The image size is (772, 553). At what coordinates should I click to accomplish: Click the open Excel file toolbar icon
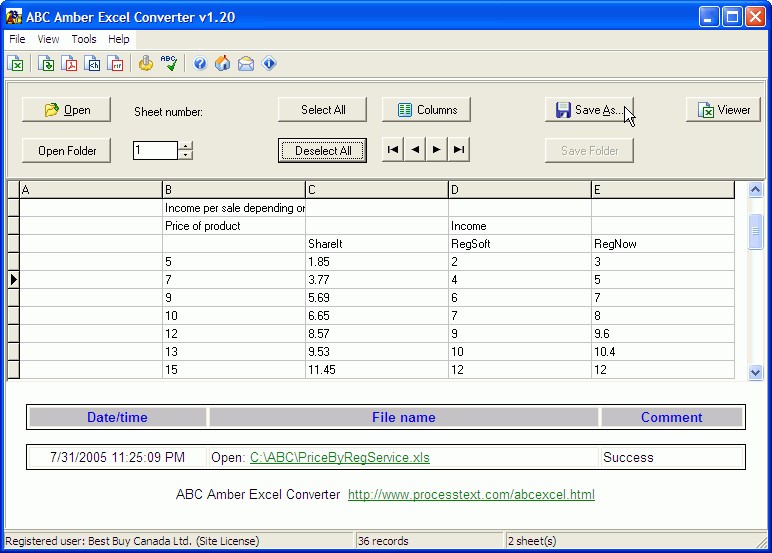pyautogui.click(x=16, y=64)
